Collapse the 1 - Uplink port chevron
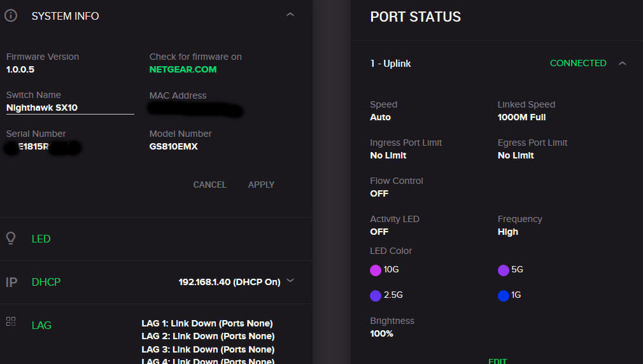This screenshot has height=364, width=643. click(623, 64)
